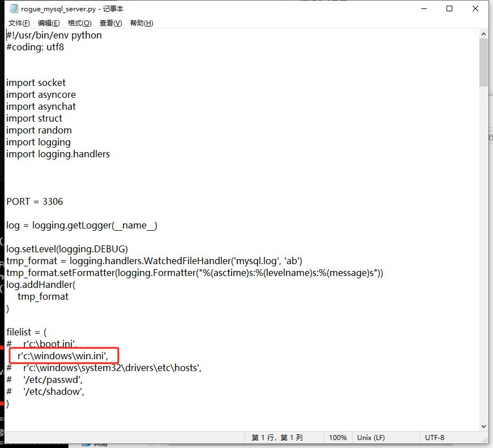
Task: Click the scrollbar up arrow
Action: tap(483, 34)
